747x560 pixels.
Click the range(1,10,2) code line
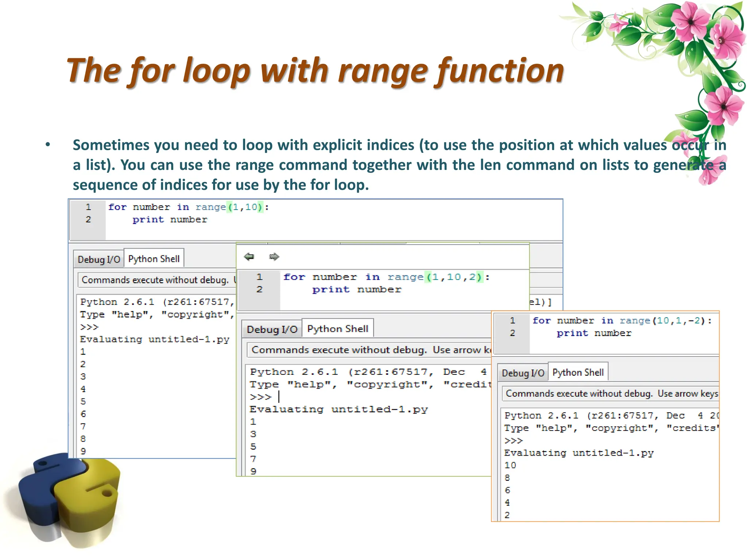387,277
